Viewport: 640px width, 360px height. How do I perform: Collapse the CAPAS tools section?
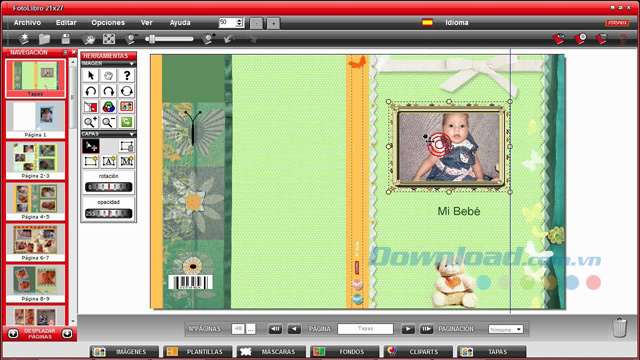tap(131, 134)
